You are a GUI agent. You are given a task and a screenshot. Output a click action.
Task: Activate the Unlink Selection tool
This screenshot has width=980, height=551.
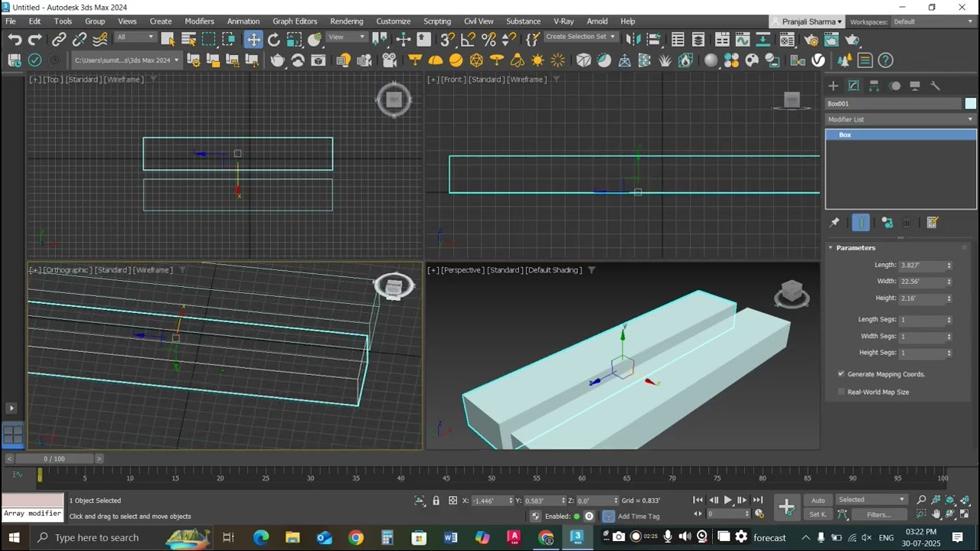pyautogui.click(x=80, y=40)
